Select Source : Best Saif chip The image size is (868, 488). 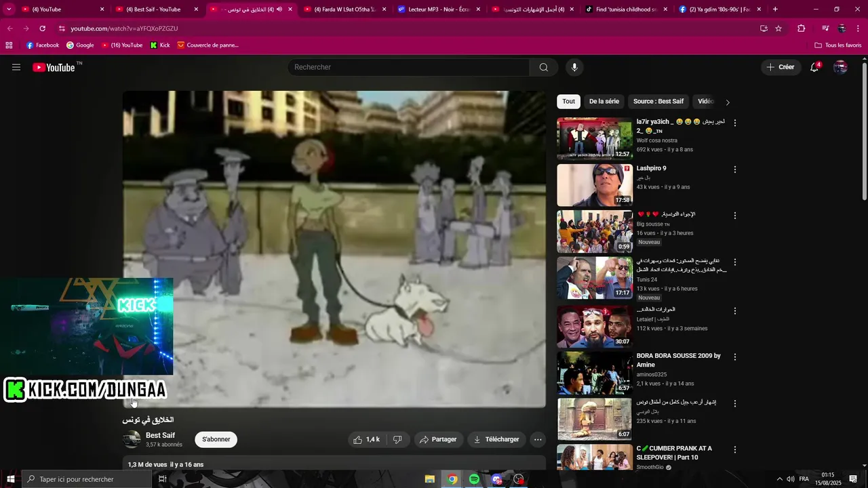(x=658, y=102)
